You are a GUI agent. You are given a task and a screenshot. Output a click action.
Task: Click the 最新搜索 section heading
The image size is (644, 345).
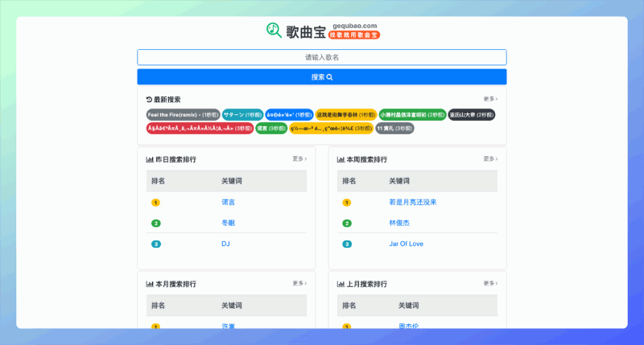[x=167, y=100]
